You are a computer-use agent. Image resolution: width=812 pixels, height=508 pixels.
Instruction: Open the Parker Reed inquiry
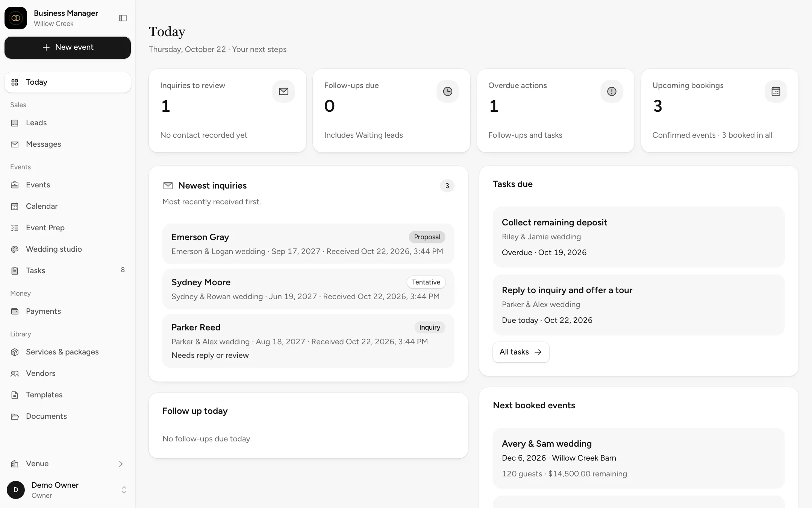pos(308,341)
